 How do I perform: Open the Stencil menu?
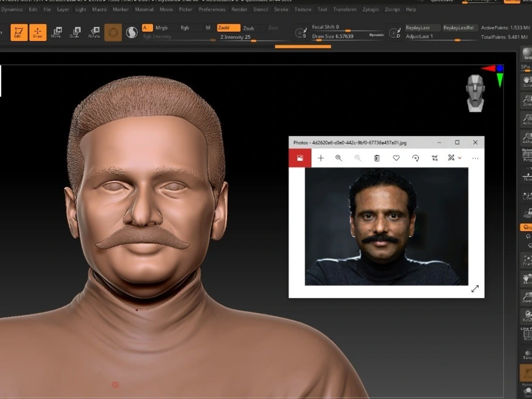pyautogui.click(x=261, y=10)
